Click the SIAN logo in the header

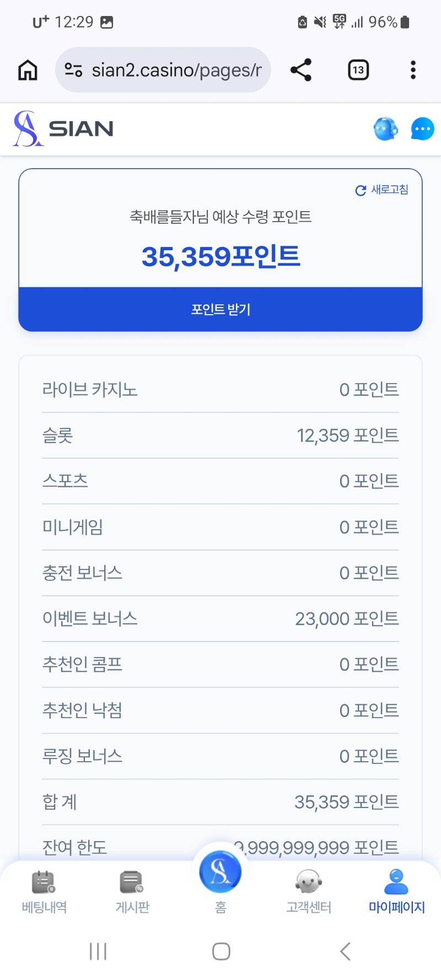(63, 129)
